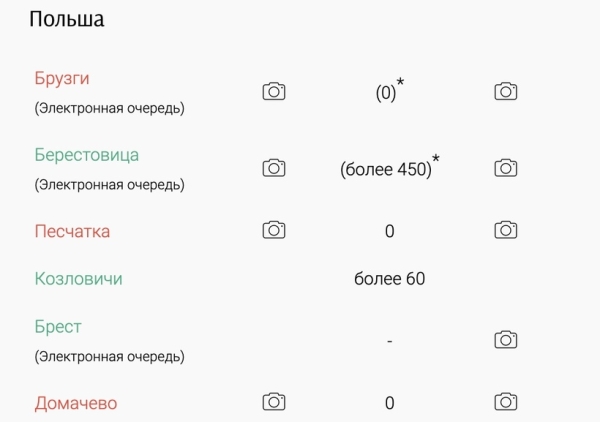Go to the Козловичи checkpoint link

point(78,279)
